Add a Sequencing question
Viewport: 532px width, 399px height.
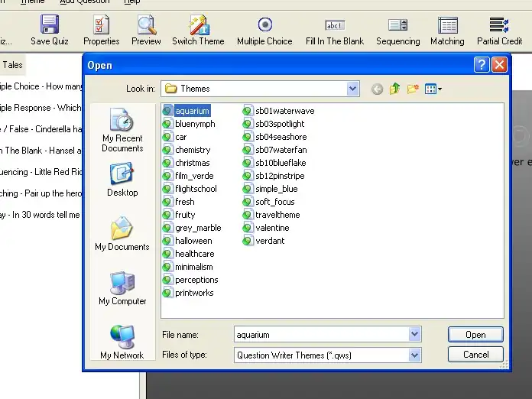pyautogui.click(x=397, y=30)
